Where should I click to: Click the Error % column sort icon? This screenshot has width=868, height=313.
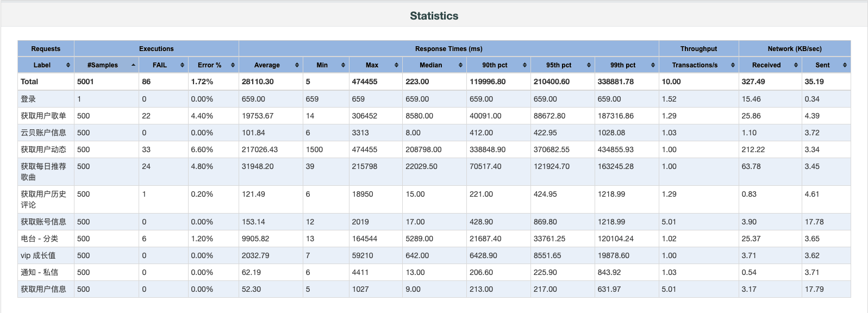[233, 65]
